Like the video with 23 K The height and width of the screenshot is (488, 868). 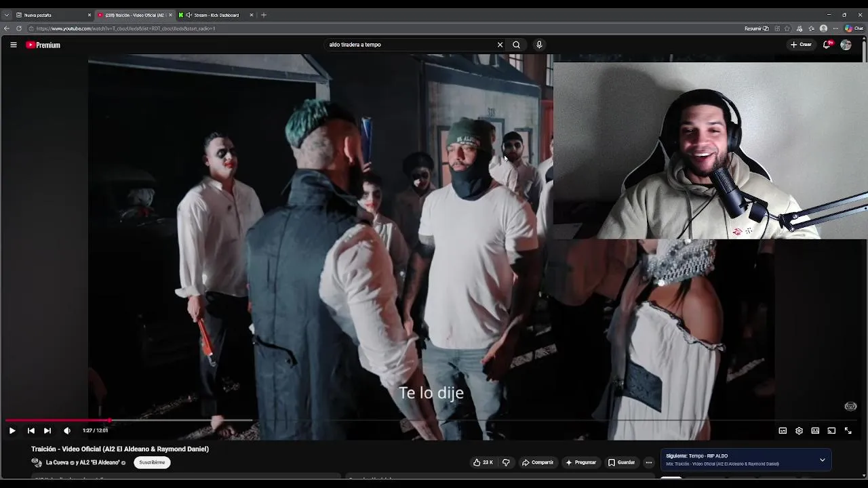483,462
